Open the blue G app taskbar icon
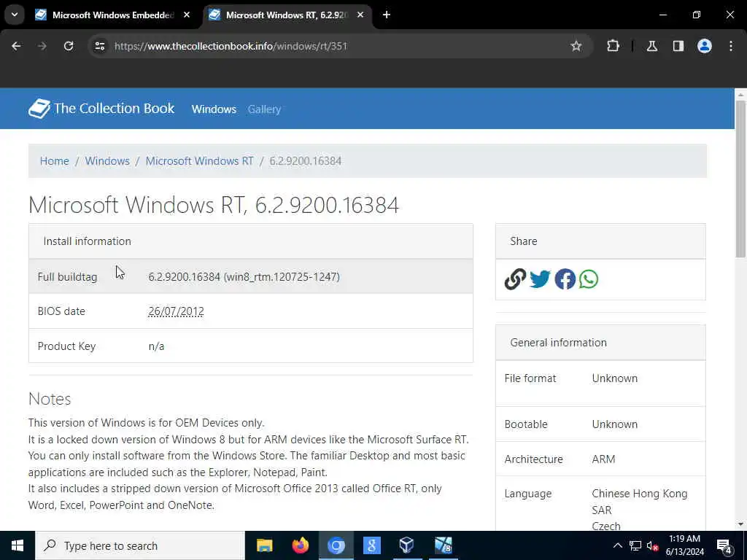 tap(371, 545)
